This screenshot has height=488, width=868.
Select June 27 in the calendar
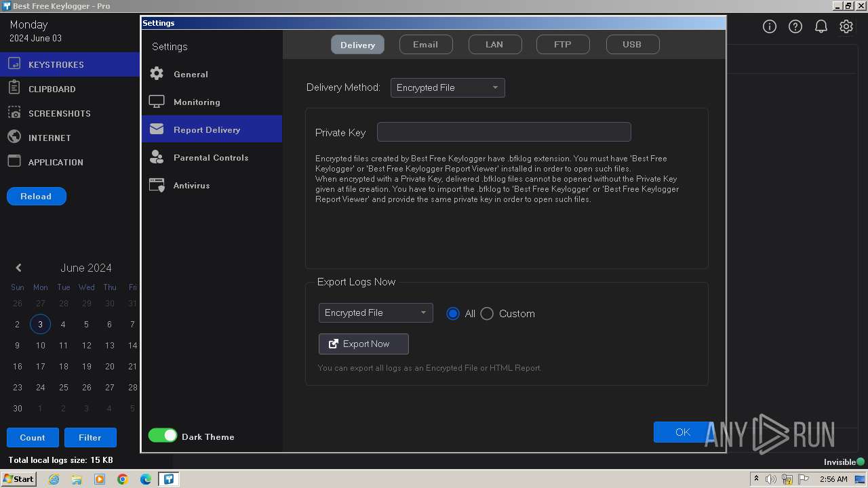(x=109, y=388)
